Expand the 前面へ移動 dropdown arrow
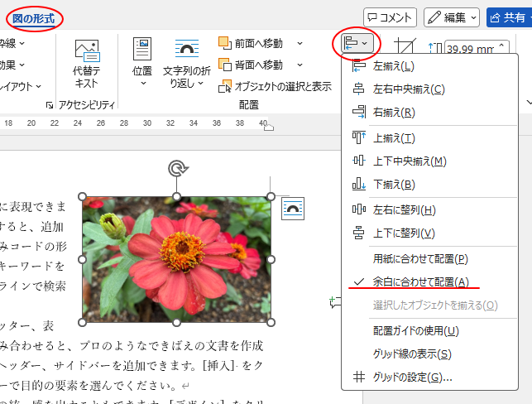The height and width of the screenshot is (404, 532). [300, 43]
